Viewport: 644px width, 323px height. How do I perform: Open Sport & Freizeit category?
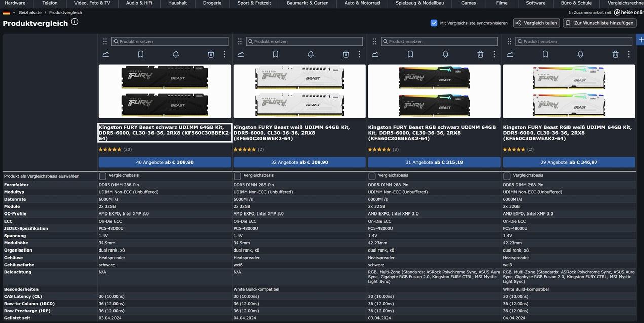(254, 3)
